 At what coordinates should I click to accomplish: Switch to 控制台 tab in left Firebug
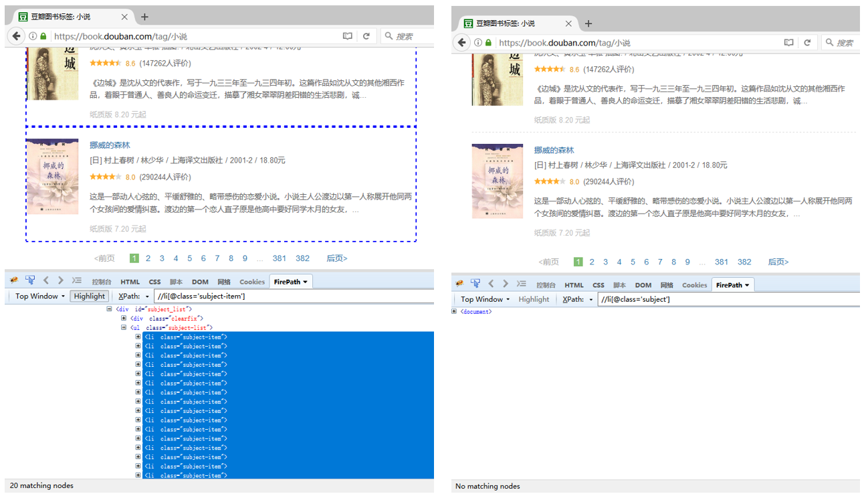[102, 282]
